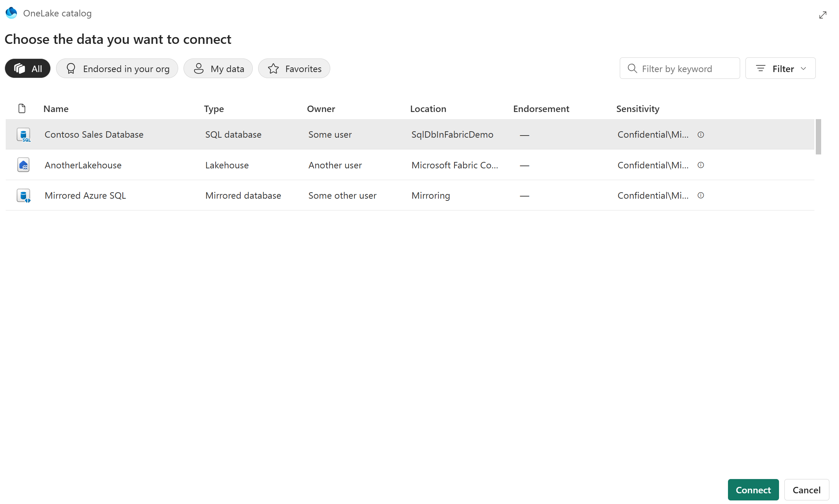The height and width of the screenshot is (504, 839).
Task: Switch to My data tab
Action: click(x=218, y=68)
